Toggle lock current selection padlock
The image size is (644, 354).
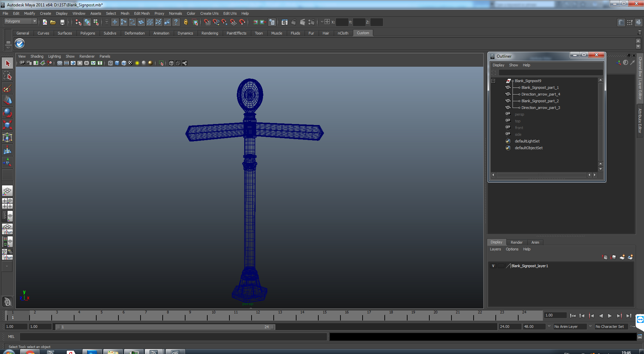coord(185,22)
